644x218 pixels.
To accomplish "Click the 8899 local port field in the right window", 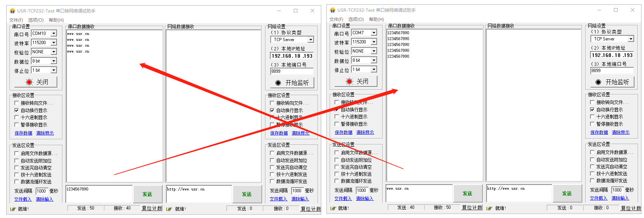I will (612, 71).
